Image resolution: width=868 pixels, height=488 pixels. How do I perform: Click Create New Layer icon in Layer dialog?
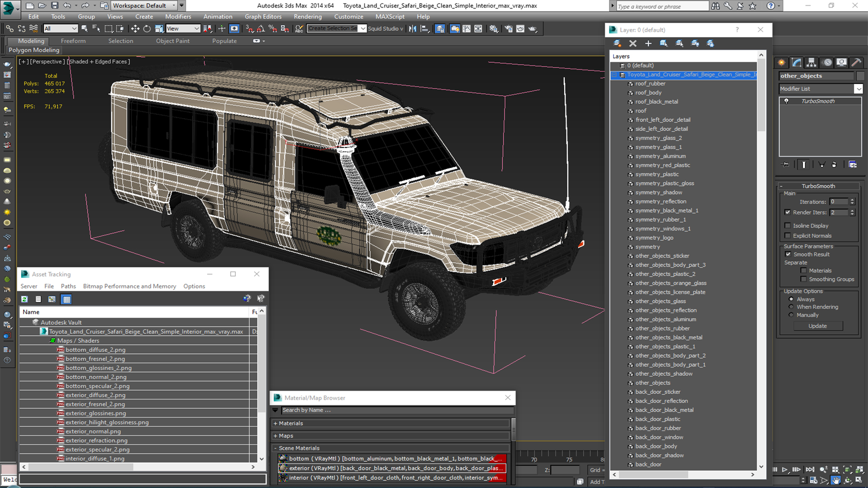click(x=617, y=43)
